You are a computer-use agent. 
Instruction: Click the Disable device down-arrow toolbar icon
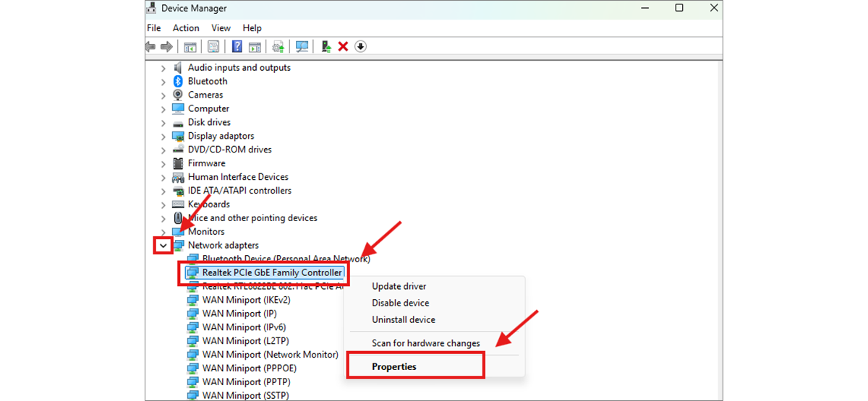click(360, 47)
